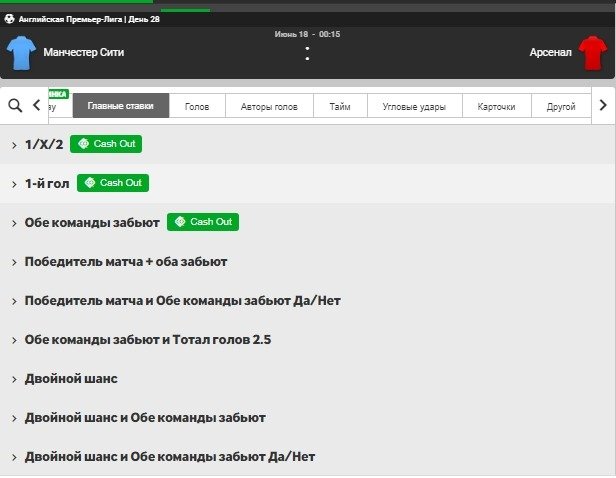616x478 pixels.
Task: Expand Обе команды забьют и Тотал голов 2.5
Action: point(147,340)
